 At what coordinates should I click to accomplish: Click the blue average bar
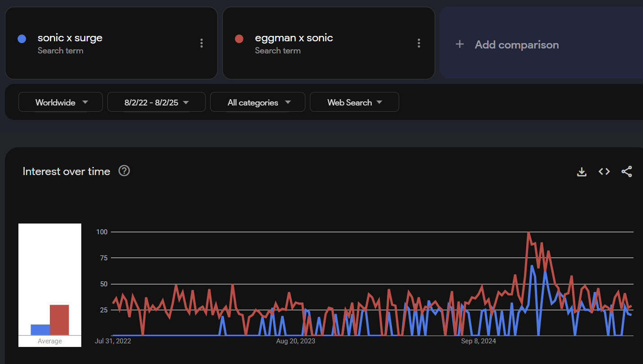click(40, 329)
